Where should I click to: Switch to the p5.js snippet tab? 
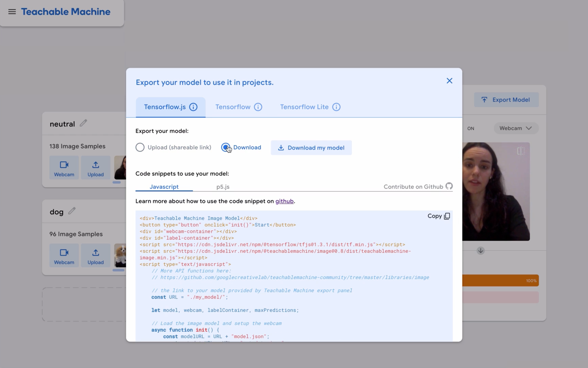pos(223,187)
